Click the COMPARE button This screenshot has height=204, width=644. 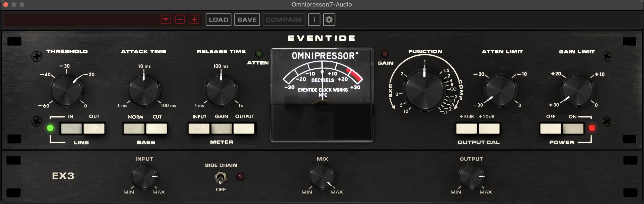(284, 20)
